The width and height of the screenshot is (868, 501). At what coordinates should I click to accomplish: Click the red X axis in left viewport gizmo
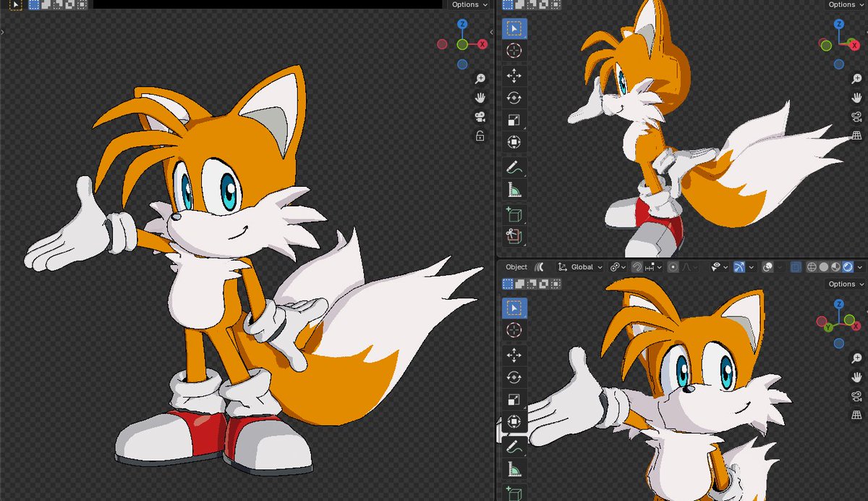[x=482, y=44]
